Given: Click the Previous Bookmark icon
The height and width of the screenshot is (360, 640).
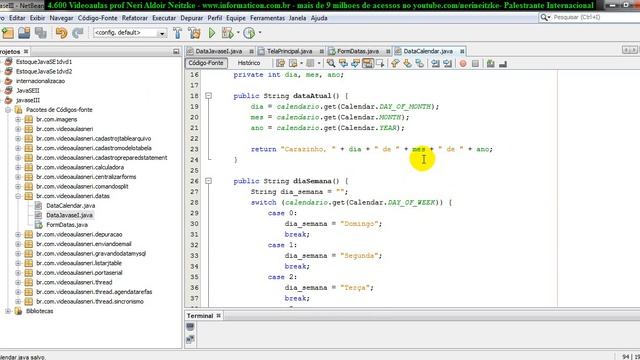Looking at the screenshot, I should pos(395,63).
